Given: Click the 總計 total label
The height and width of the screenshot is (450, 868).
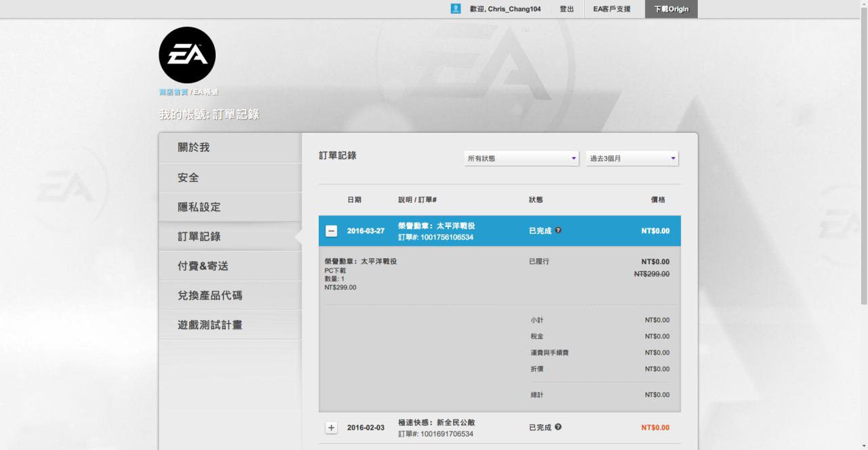Looking at the screenshot, I should coord(537,394).
